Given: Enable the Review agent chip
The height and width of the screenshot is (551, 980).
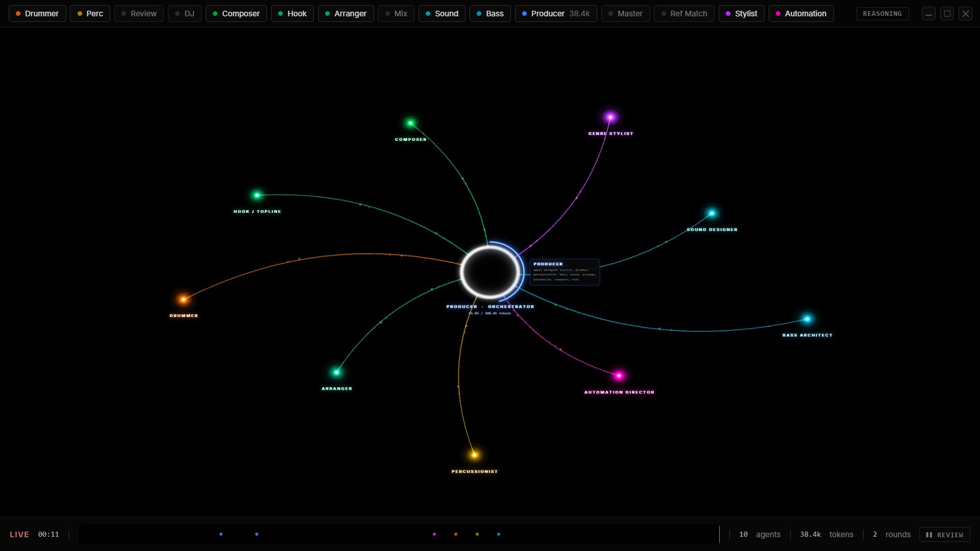Looking at the screenshot, I should [x=139, y=14].
